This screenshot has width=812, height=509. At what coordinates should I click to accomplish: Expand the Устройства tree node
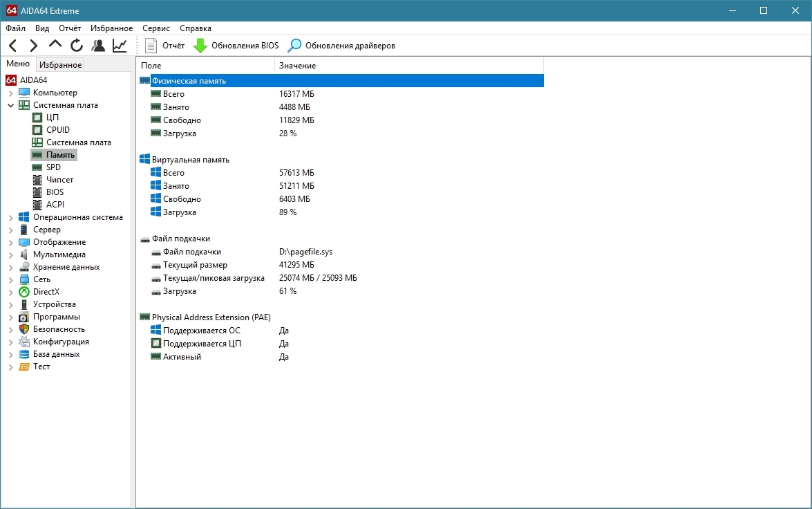(x=11, y=305)
